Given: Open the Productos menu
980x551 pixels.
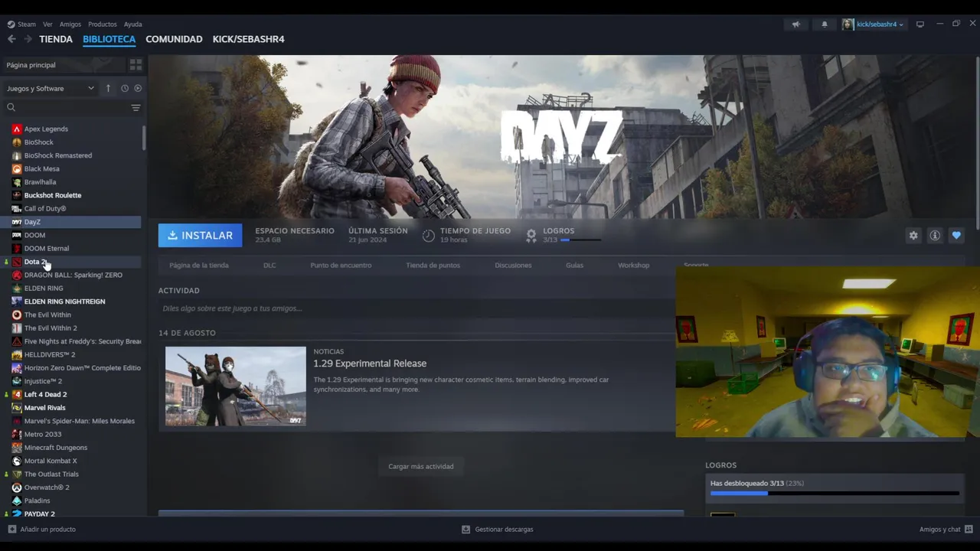Looking at the screenshot, I should coord(103,24).
